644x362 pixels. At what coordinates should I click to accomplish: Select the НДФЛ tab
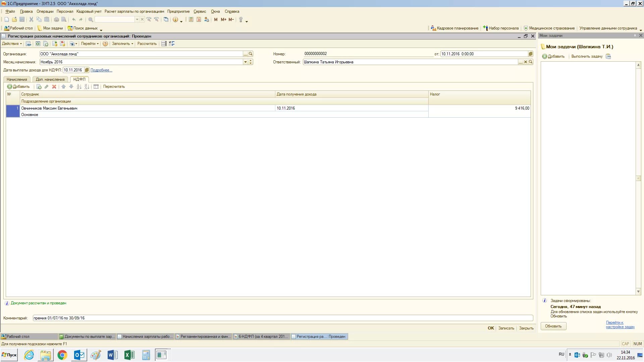coord(79,79)
